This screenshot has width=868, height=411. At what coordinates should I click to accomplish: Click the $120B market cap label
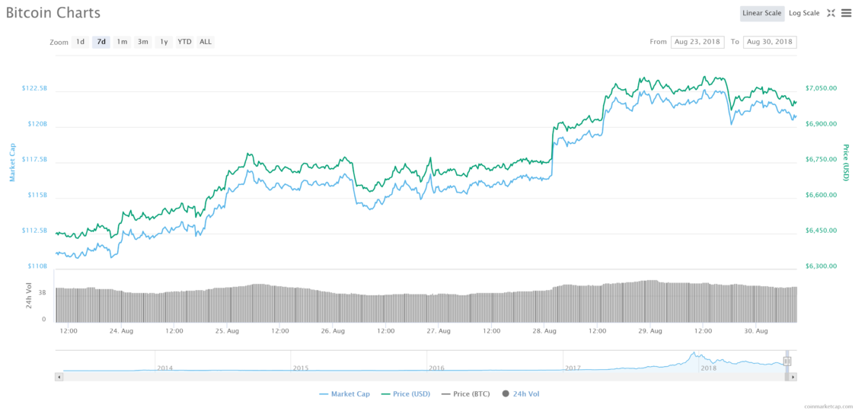[x=37, y=124]
